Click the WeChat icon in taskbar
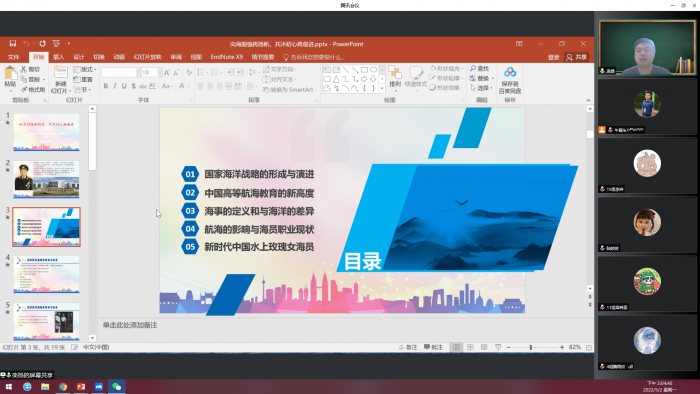The width and height of the screenshot is (700, 394). (x=117, y=386)
